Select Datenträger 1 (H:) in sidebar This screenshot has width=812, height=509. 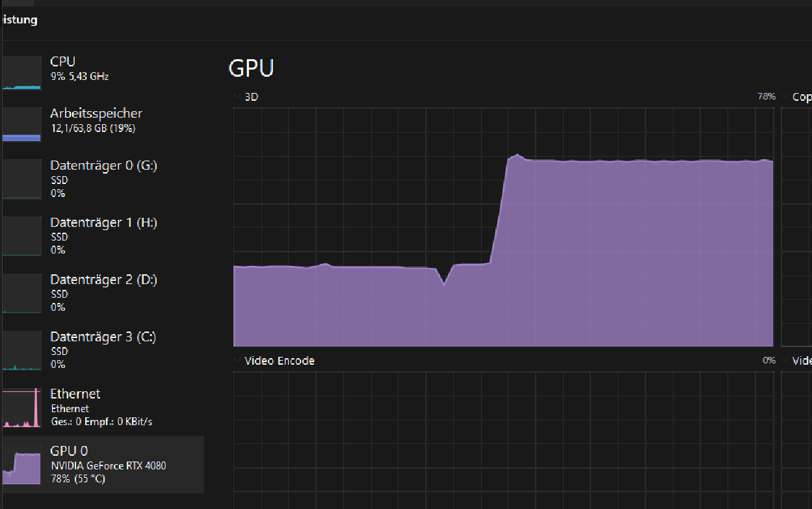pyautogui.click(x=103, y=223)
